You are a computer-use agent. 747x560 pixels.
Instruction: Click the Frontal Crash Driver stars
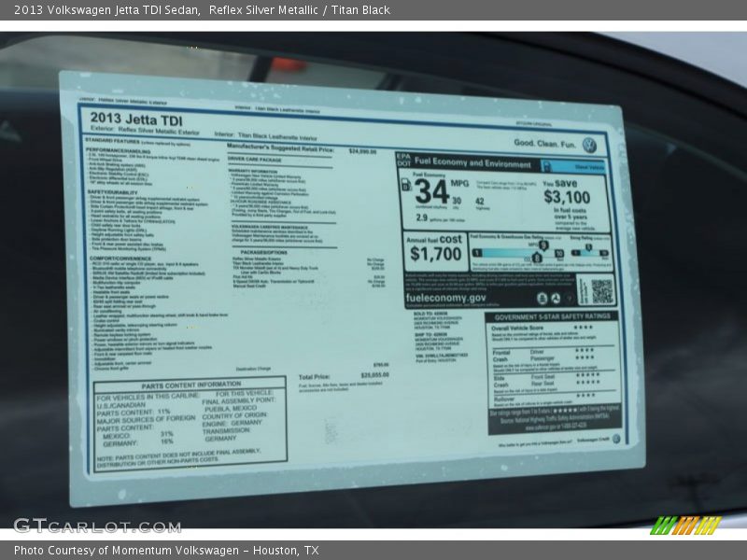tap(585, 350)
